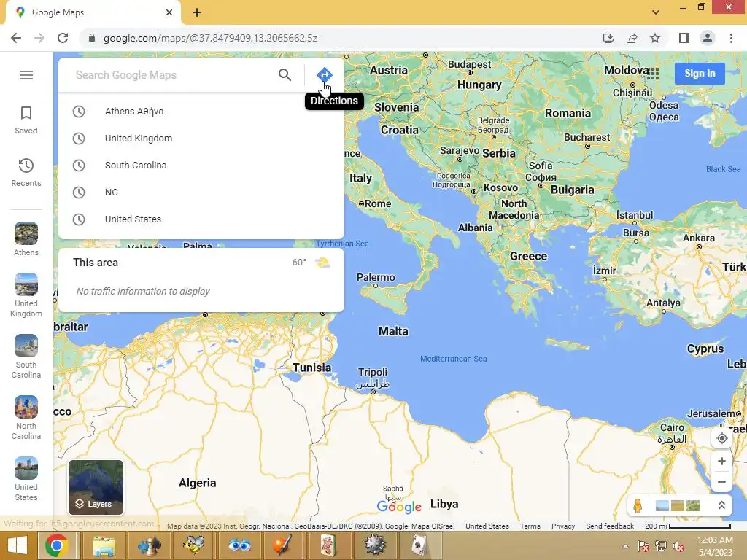
Task: Pick up the Street View pegman
Action: (638, 506)
